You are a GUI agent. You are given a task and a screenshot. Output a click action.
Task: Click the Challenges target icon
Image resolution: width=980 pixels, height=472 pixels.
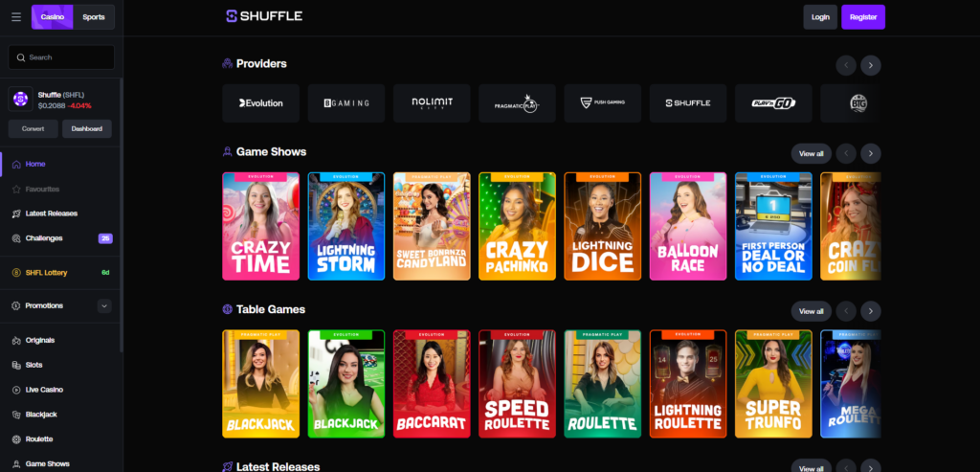(x=16, y=238)
